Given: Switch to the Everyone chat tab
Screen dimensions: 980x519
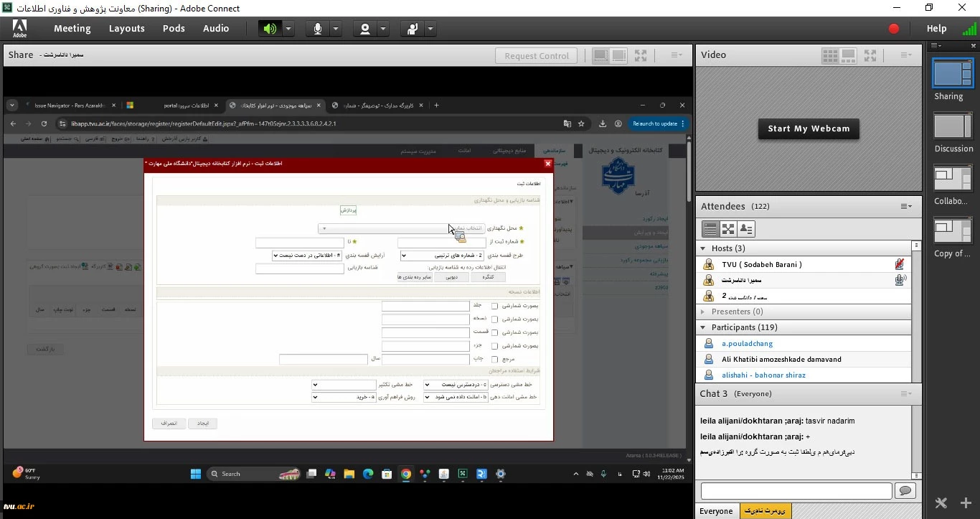Looking at the screenshot, I should [x=716, y=511].
